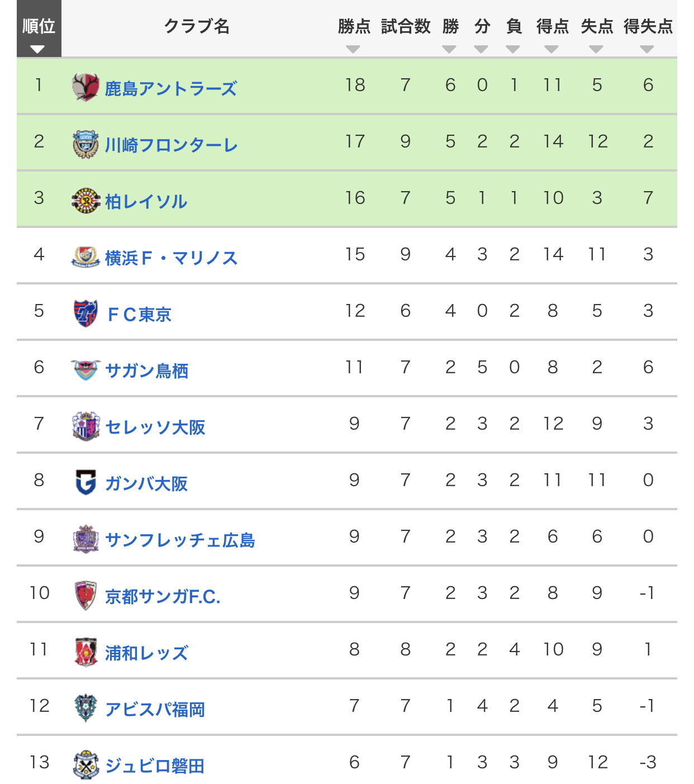Click the クラブ名 column header

click(197, 26)
